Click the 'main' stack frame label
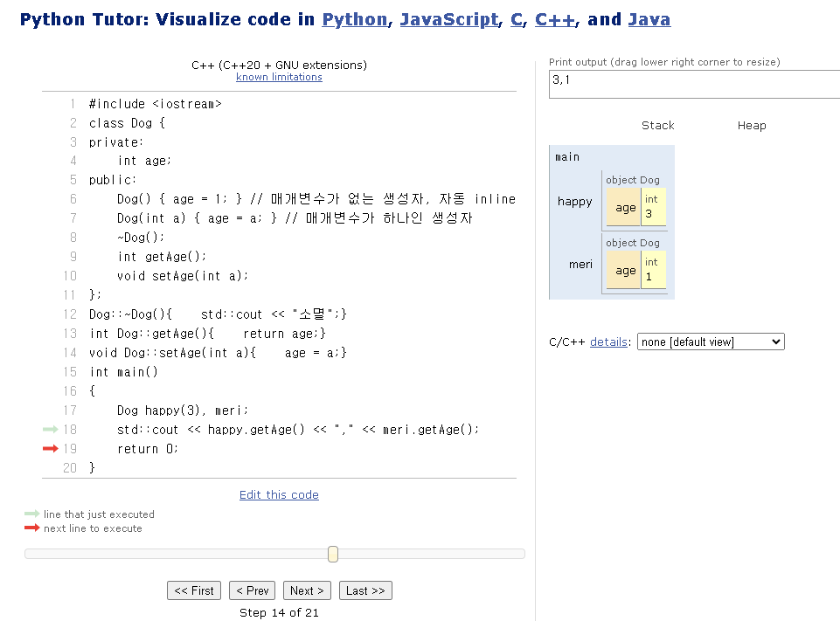 pos(567,157)
